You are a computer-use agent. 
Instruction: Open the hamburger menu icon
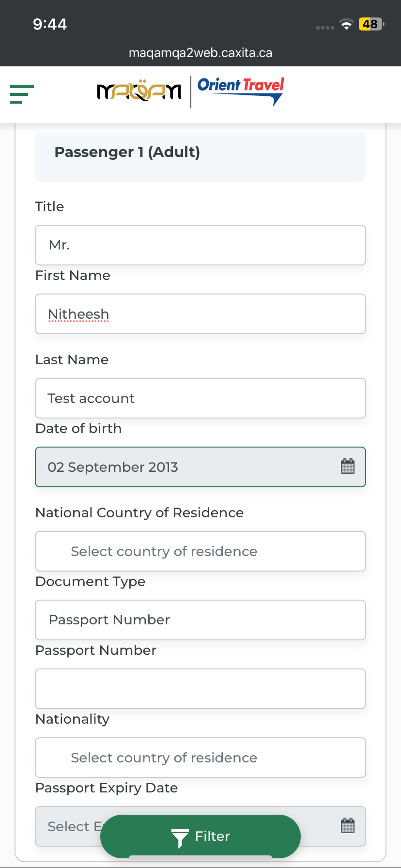[x=22, y=94]
